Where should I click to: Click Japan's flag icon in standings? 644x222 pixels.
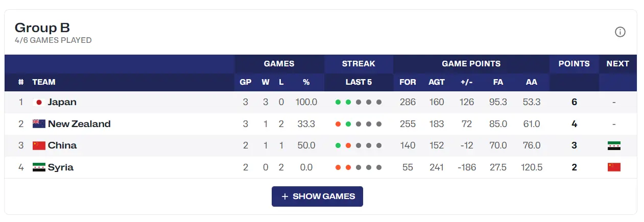pos(39,102)
